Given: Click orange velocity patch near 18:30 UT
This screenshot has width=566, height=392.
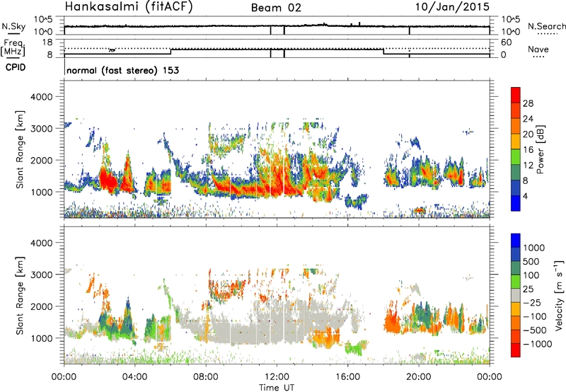Looking at the screenshot, I should (x=393, y=323).
